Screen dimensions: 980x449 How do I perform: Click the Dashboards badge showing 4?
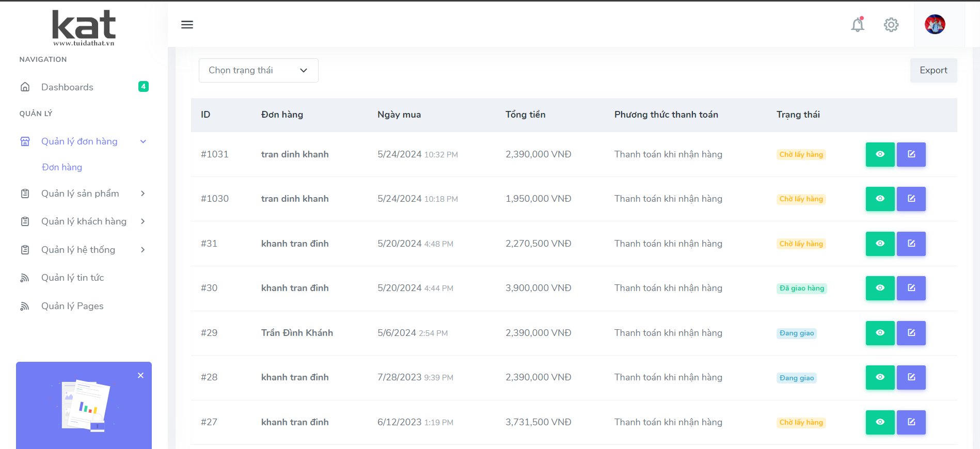[x=144, y=86]
